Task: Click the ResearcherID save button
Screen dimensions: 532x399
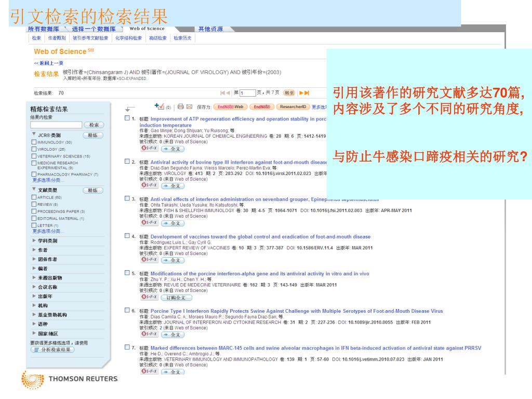Action: [x=293, y=107]
